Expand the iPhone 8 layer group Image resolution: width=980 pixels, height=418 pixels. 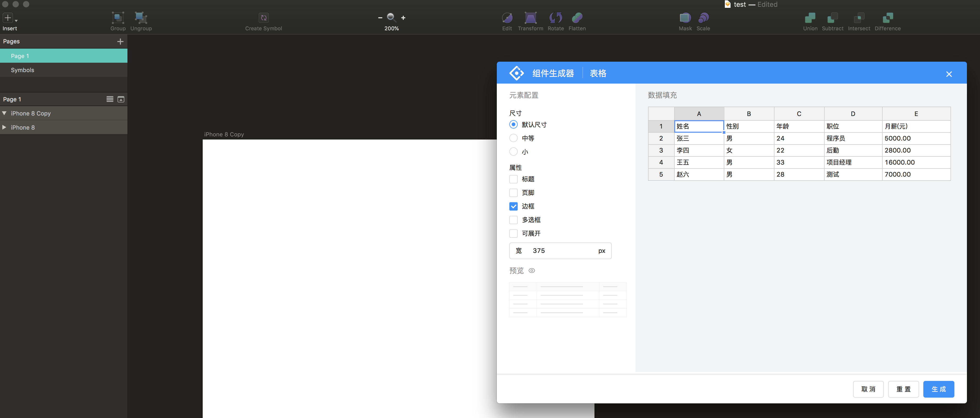click(x=4, y=127)
